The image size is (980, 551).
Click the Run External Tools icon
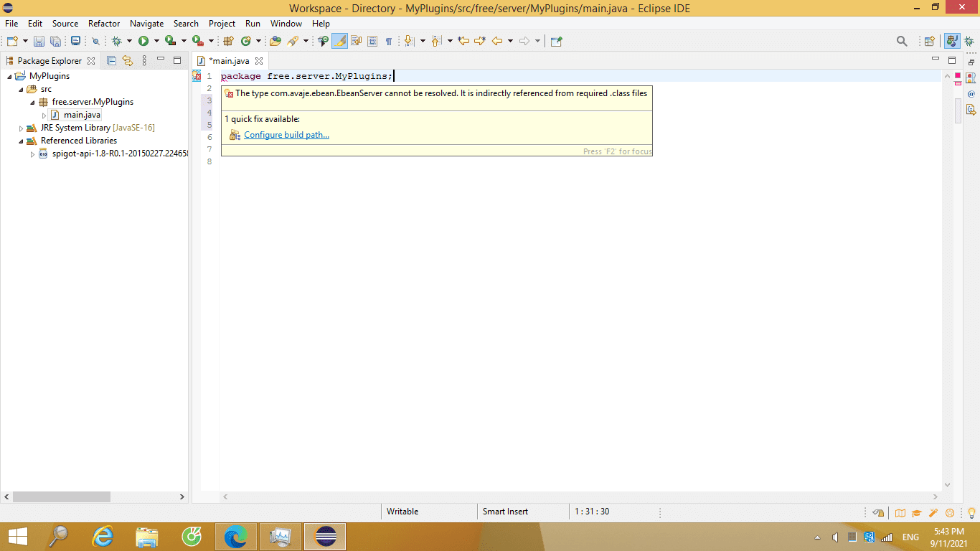coord(197,42)
